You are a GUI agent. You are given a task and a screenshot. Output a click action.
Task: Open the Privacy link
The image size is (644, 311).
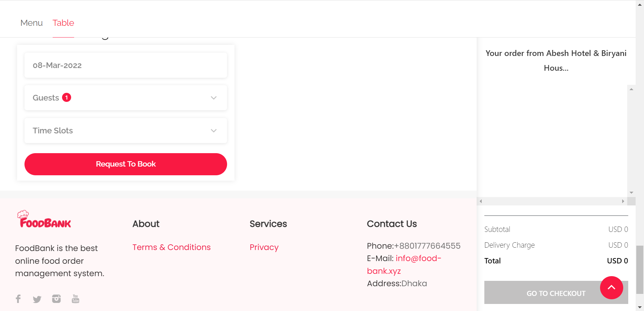264,247
